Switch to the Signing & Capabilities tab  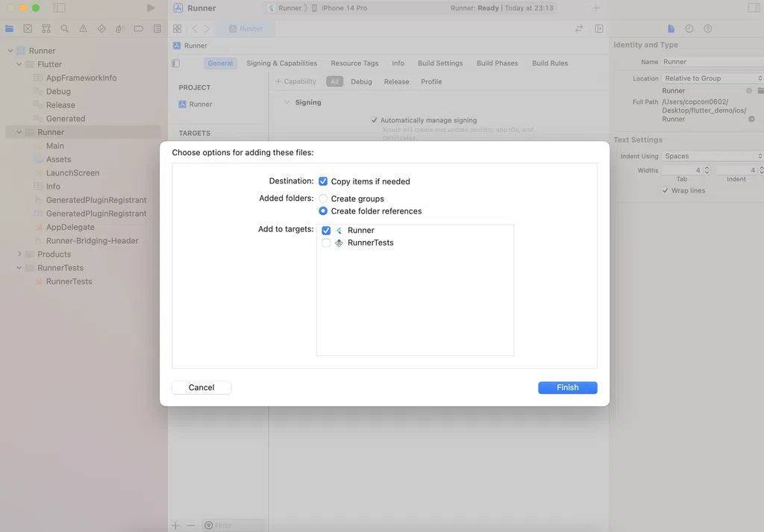click(x=281, y=63)
